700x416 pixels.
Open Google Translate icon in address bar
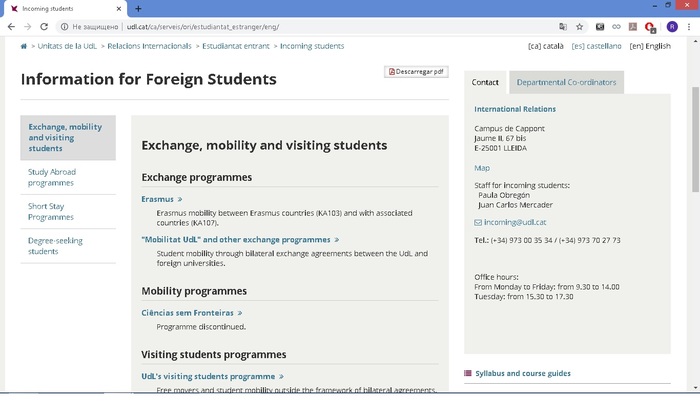pos(563,27)
